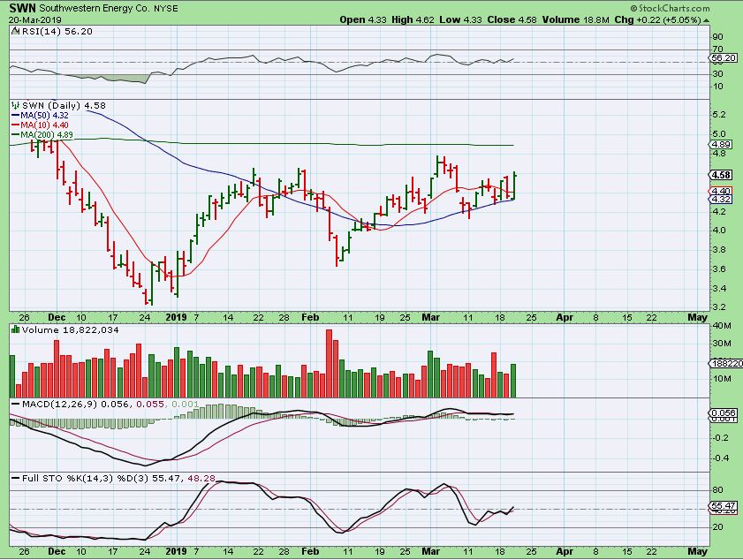Click the last green price bar on chart
743x560 pixels.
click(x=514, y=185)
